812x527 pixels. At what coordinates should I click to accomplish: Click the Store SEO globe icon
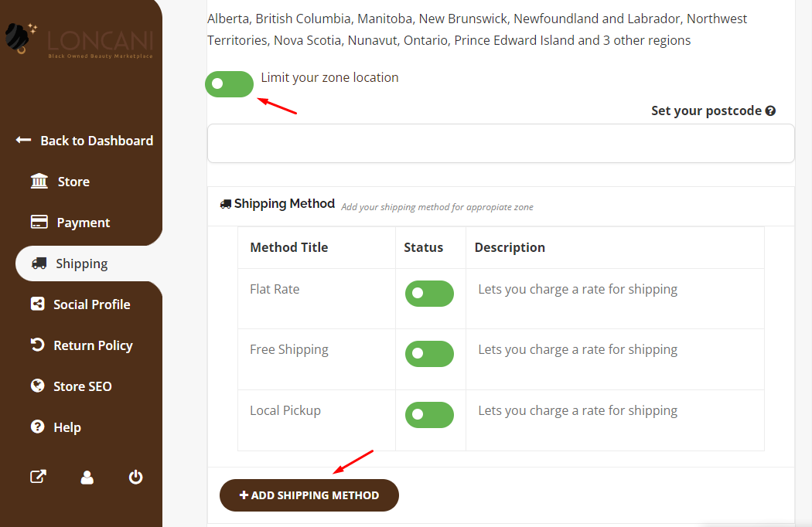(x=37, y=386)
